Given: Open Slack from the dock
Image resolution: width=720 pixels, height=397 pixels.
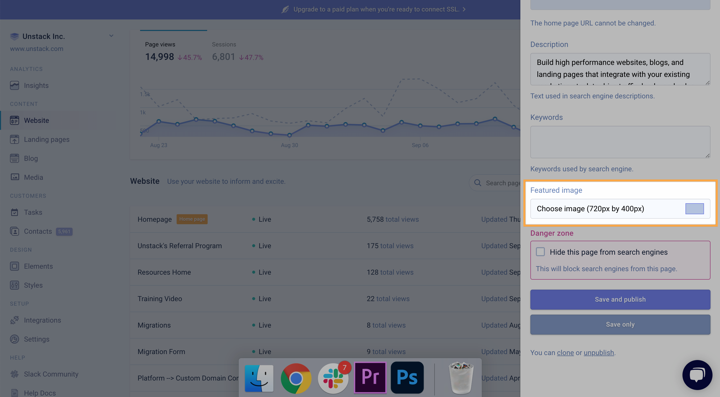Looking at the screenshot, I should pos(333,378).
